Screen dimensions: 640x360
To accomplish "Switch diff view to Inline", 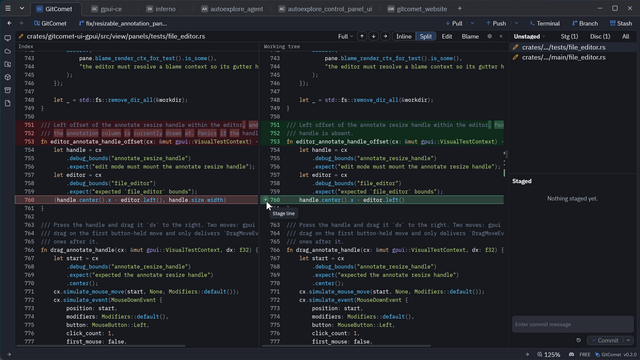I will point(404,36).
